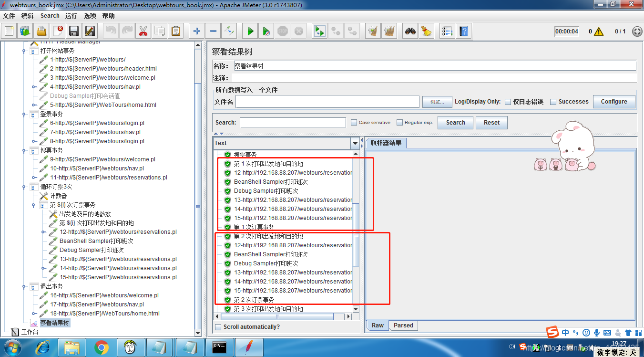The width and height of the screenshot is (644, 357).
Task: Save the test plan with the floppy disk icon
Action: (74, 31)
